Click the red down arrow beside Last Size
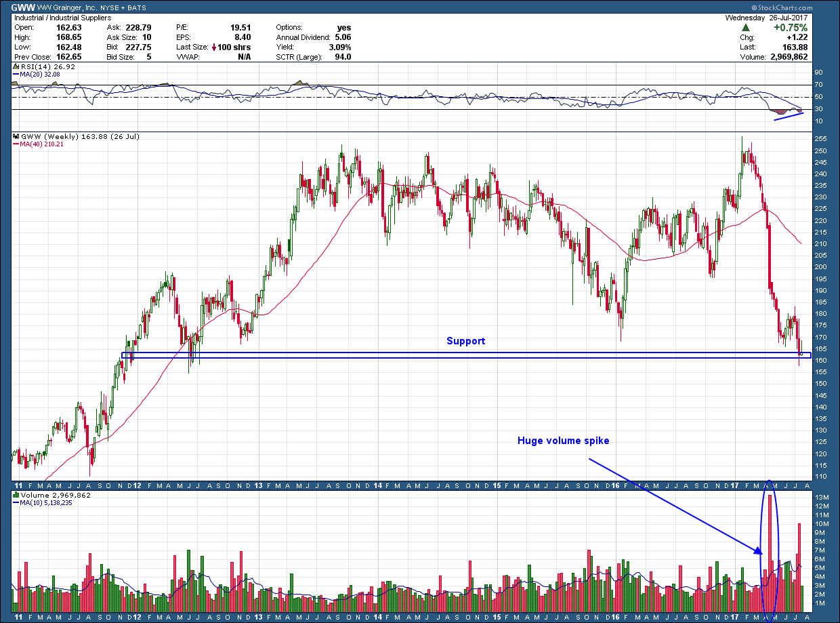The height and width of the screenshot is (623, 840). click(213, 47)
